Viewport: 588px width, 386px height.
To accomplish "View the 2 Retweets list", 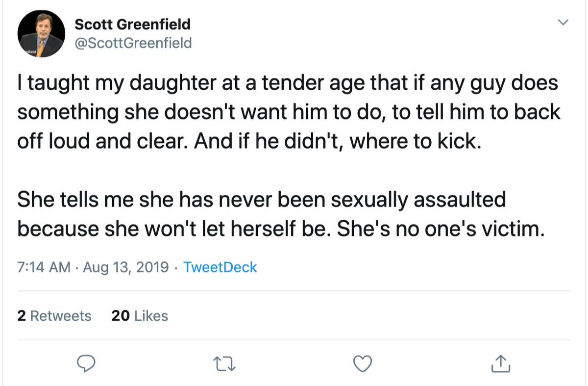I will [54, 316].
